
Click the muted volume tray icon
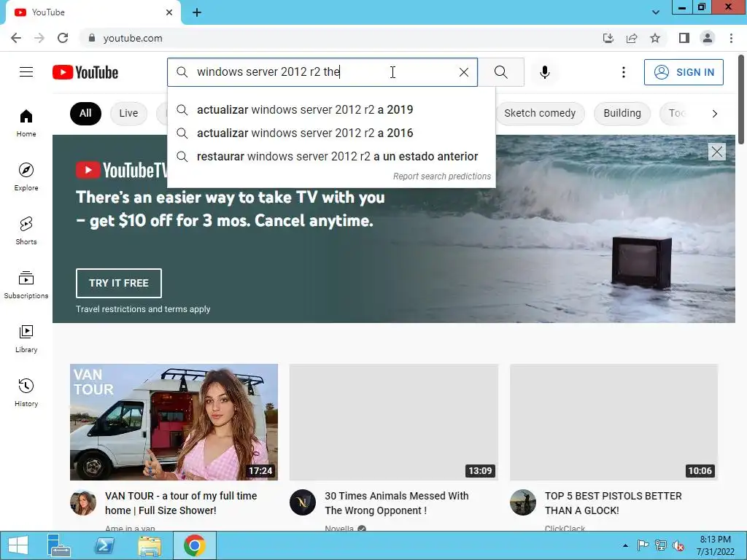(x=678, y=545)
